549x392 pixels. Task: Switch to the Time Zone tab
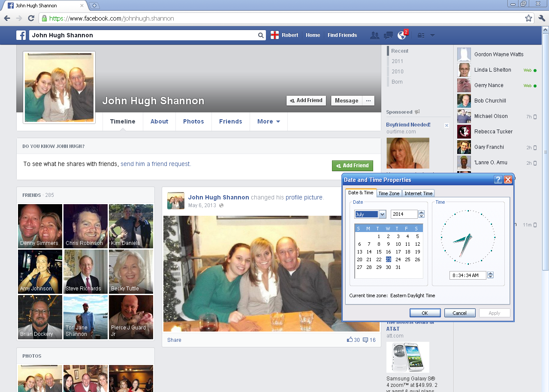[389, 193]
